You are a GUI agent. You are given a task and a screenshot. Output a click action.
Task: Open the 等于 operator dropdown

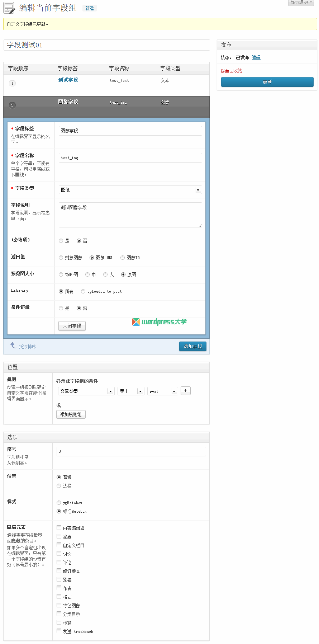131,391
